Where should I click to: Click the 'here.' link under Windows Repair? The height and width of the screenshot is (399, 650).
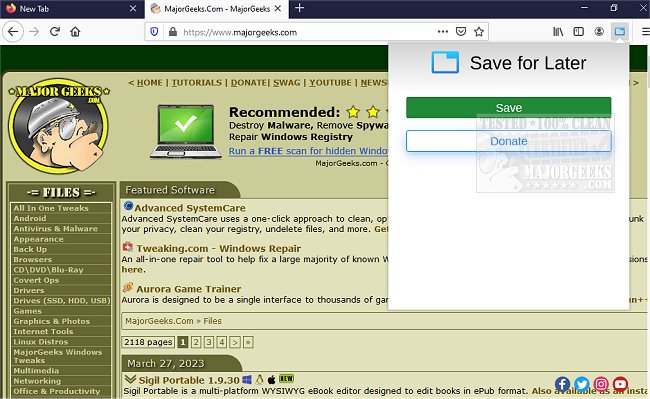click(x=133, y=269)
